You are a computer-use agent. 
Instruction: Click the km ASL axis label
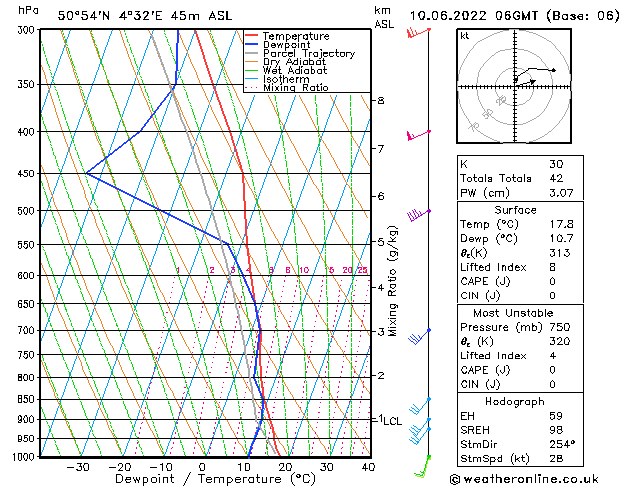384,17
